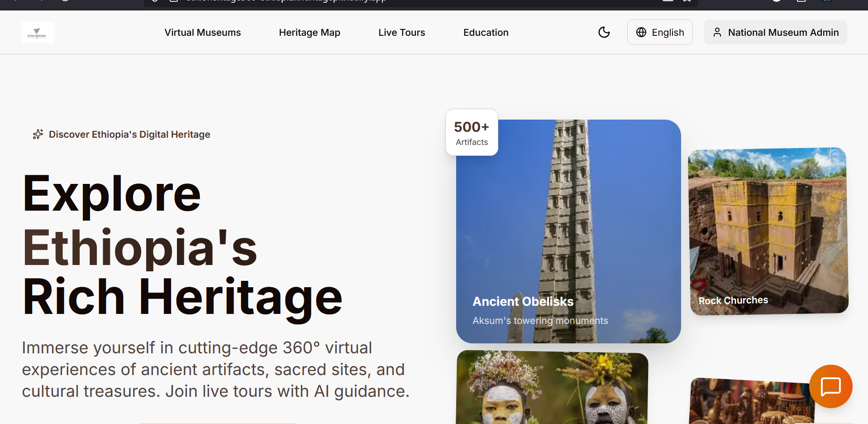Viewport: 868px width, 424px height.
Task: Click the 500+ Artifacts badge
Action: [472, 132]
